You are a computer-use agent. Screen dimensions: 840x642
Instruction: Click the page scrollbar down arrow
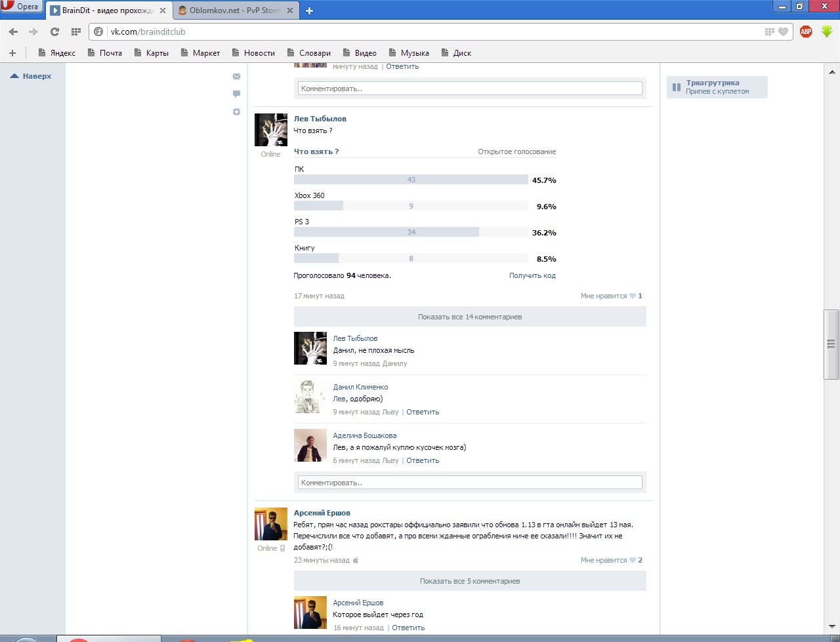[832, 627]
